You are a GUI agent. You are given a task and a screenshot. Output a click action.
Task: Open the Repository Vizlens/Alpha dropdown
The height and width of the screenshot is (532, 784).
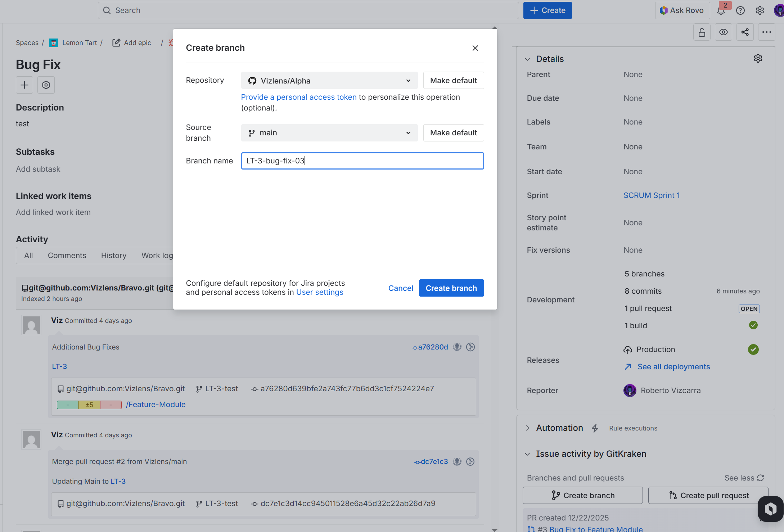(x=329, y=81)
